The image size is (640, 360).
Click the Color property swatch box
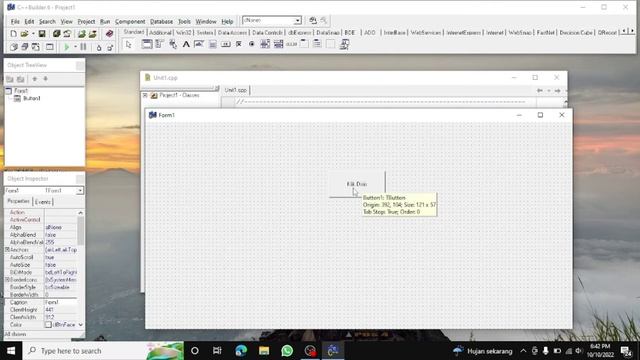click(x=48, y=325)
